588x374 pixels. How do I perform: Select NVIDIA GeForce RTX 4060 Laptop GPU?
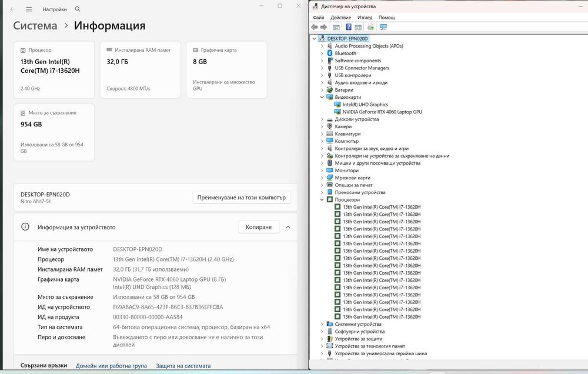(382, 112)
